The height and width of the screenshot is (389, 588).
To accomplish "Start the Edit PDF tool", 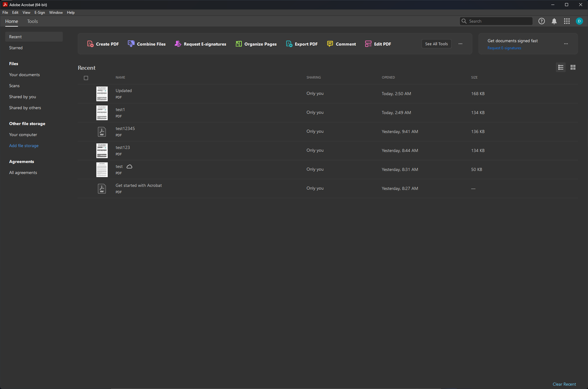I will pyautogui.click(x=378, y=44).
